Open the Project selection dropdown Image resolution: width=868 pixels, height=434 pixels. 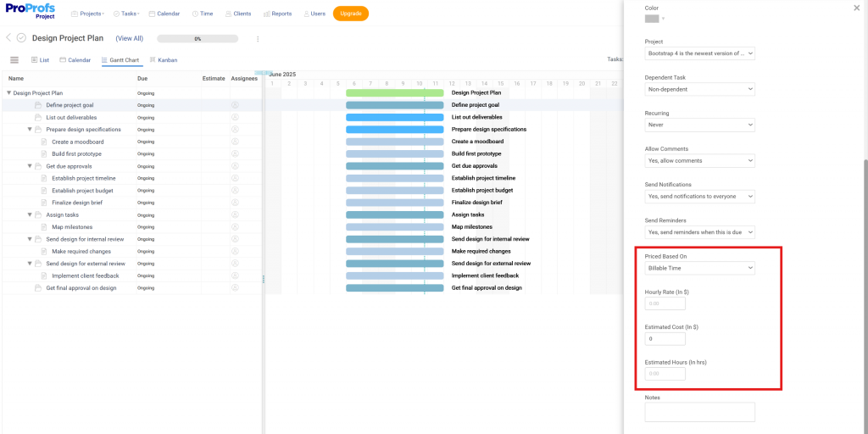(699, 53)
